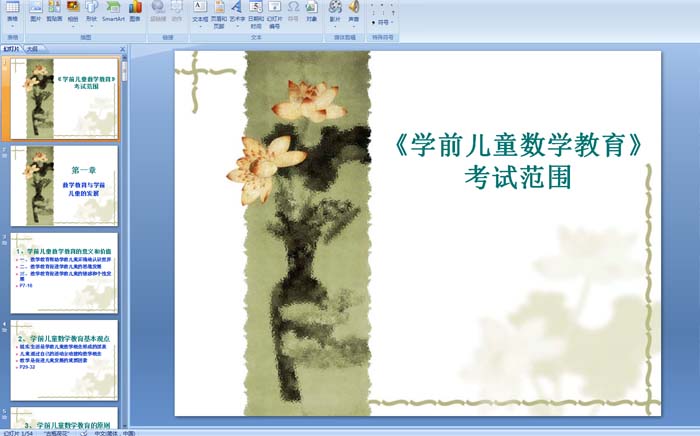Viewport: 700px width, 436px height.
Task: Switch to the Slides pane tab
Action: pos(12,49)
